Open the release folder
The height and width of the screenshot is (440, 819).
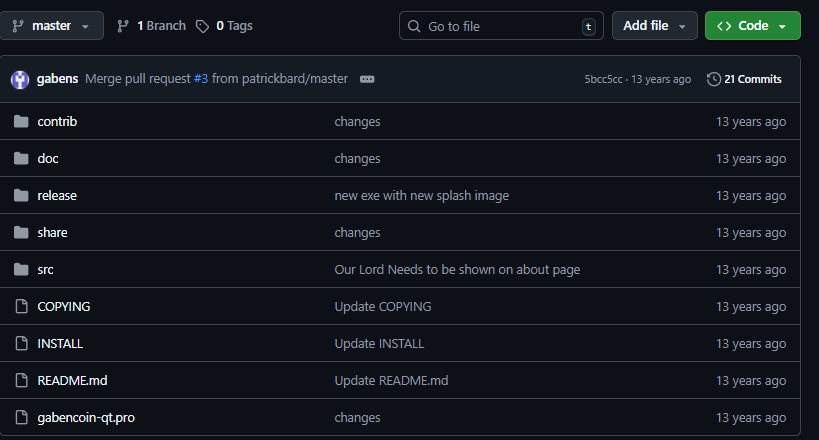pyautogui.click(x=57, y=196)
